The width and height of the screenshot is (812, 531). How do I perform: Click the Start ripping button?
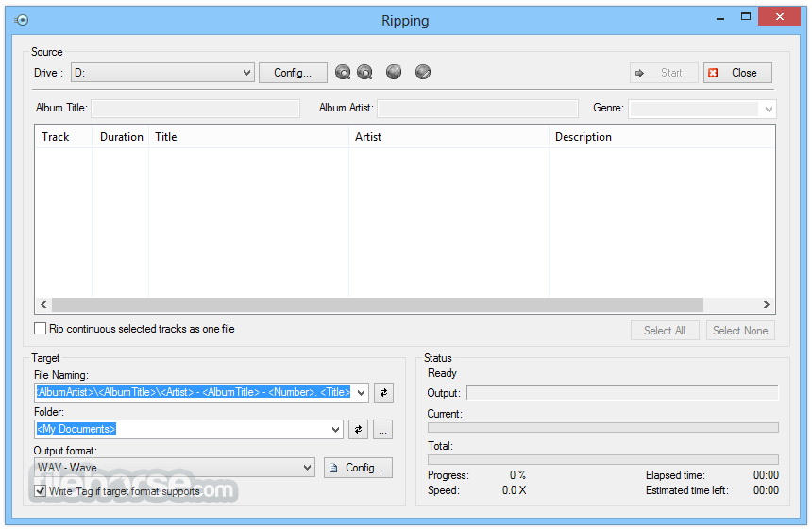point(664,73)
